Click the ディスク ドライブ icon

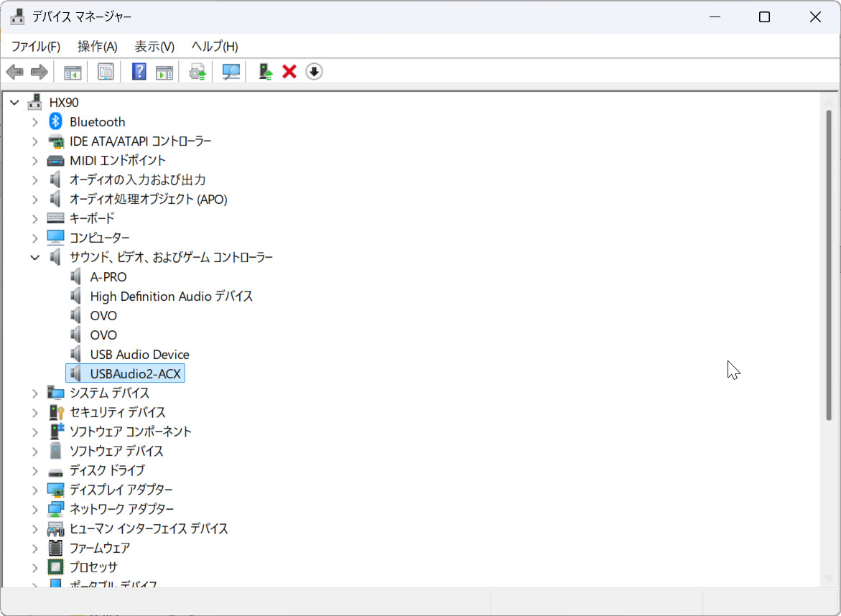56,472
